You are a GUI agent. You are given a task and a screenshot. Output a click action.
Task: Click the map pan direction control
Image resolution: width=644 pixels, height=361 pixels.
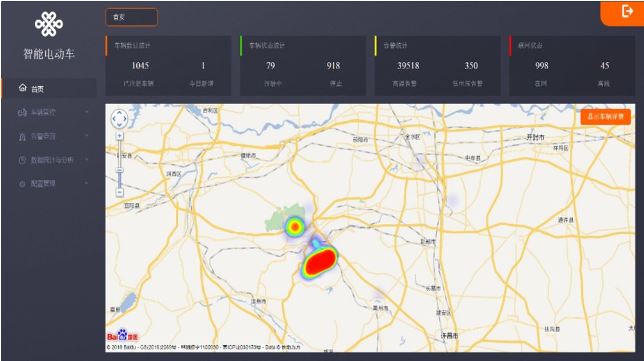click(x=120, y=118)
